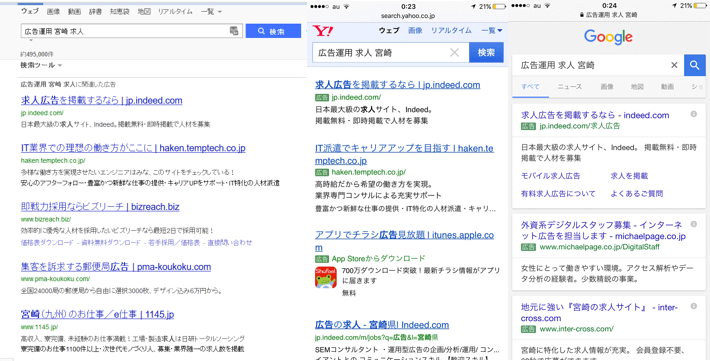Open desktop result 求人広告を掲載するなら jp.indeed.com
This screenshot has height=361, width=710.
tap(101, 100)
